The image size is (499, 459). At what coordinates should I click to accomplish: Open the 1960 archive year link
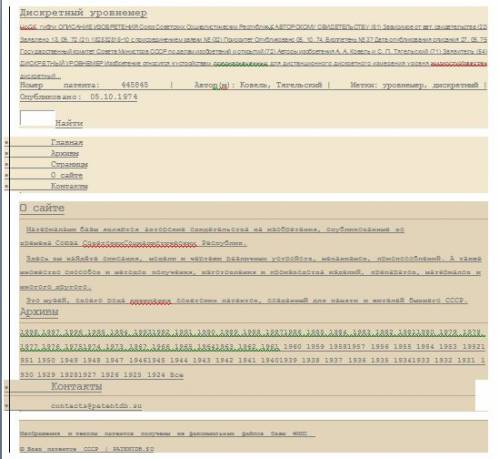[x=292, y=347]
